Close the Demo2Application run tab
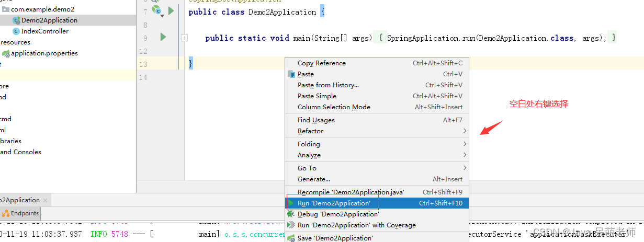This screenshot has height=242, width=644. tap(46, 200)
